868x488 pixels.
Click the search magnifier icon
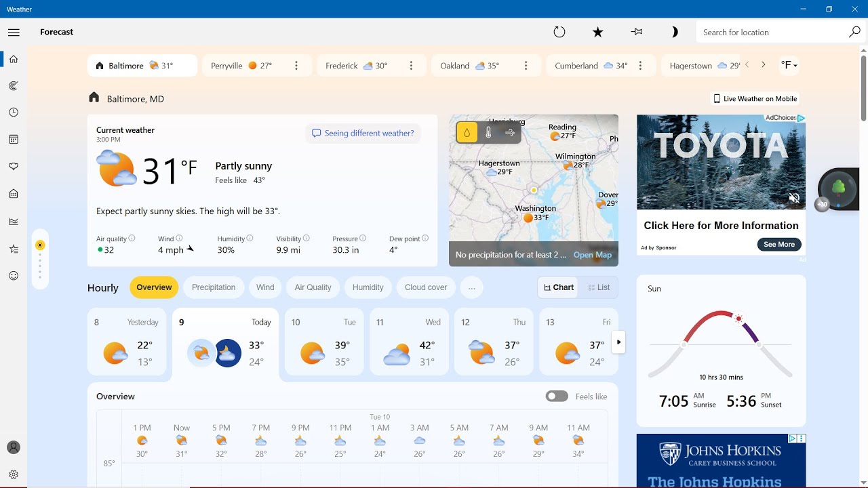point(854,32)
